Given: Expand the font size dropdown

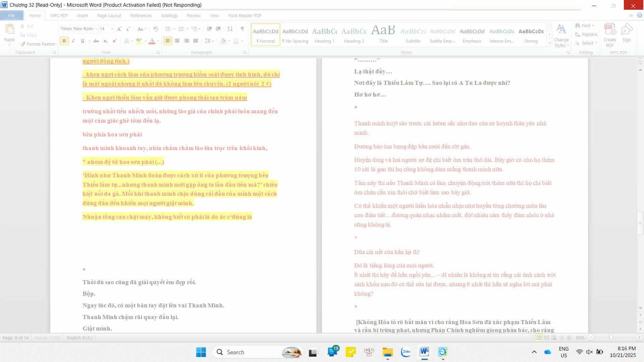Looking at the screenshot, I should tap(112, 29).
